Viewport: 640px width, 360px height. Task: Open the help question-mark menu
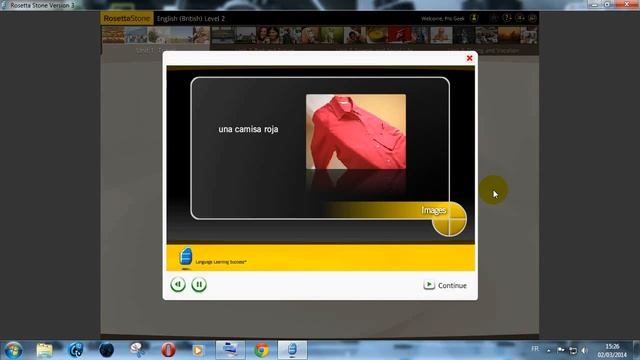pyautogui.click(x=507, y=18)
